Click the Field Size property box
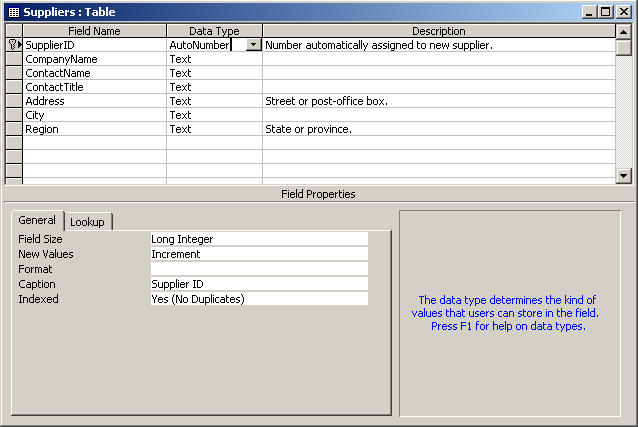 click(x=259, y=239)
